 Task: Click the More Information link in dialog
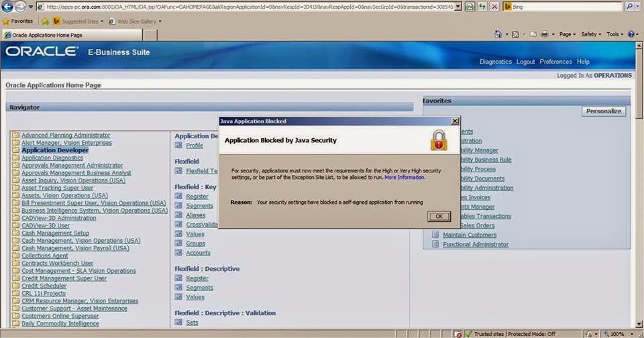404,178
